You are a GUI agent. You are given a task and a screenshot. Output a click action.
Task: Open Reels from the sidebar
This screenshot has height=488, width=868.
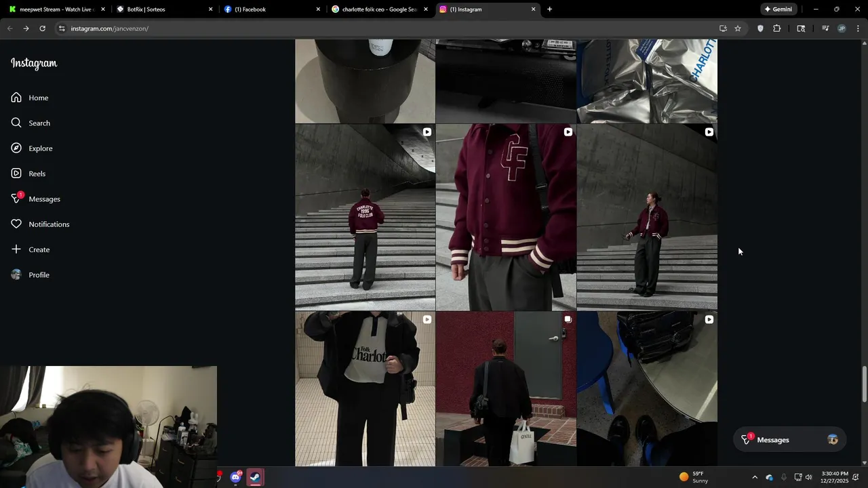[28, 174]
